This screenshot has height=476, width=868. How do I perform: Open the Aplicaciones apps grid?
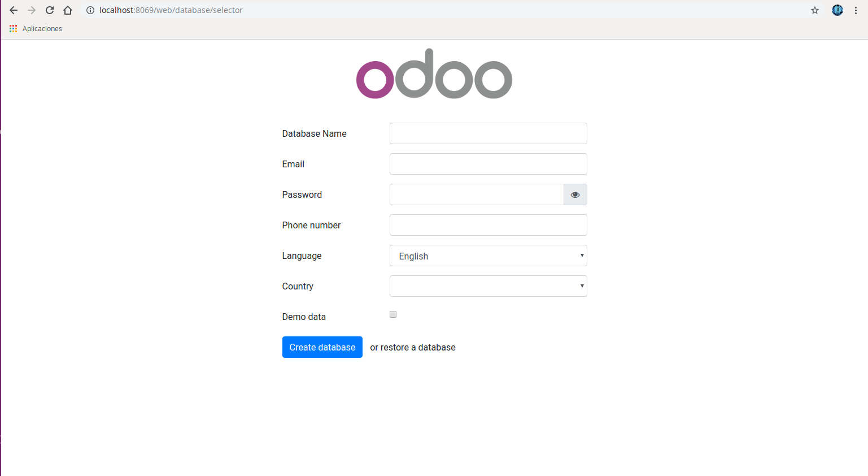coord(14,28)
